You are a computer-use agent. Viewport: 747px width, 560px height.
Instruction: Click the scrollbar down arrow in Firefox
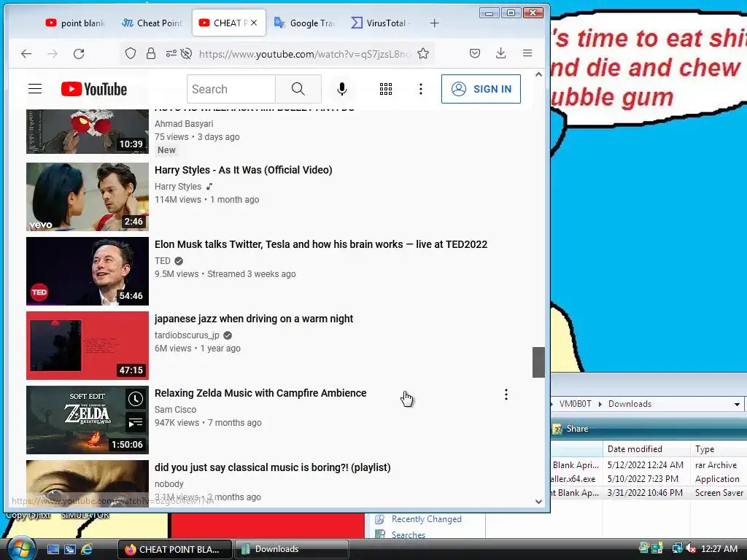538,502
